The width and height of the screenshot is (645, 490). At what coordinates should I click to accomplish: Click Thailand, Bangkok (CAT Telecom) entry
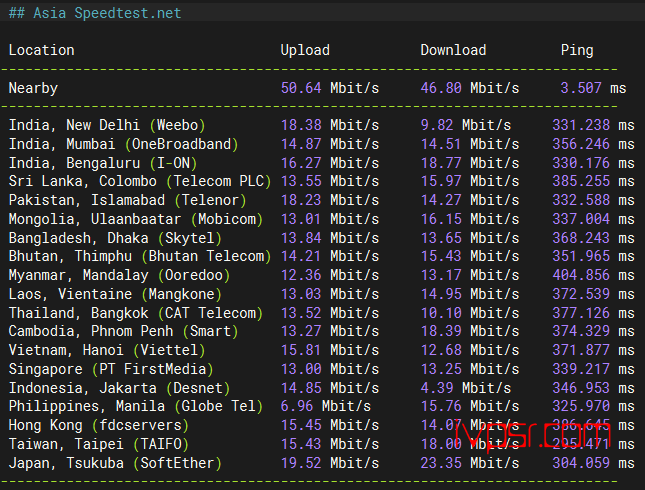[136, 313]
